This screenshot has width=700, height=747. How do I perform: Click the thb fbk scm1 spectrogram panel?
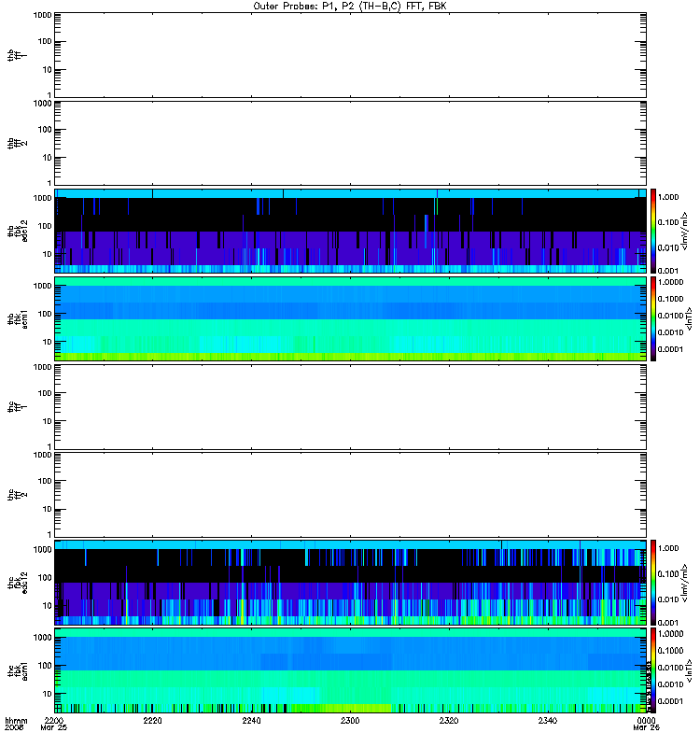351,318
